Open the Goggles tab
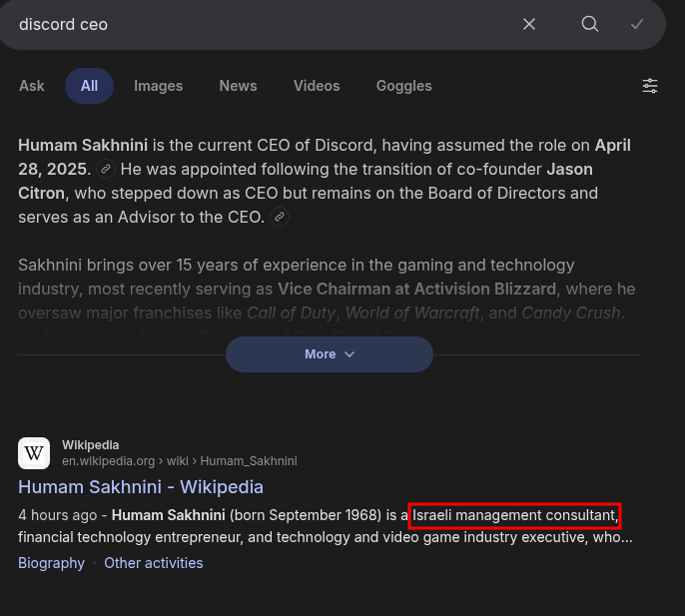 [x=404, y=86]
